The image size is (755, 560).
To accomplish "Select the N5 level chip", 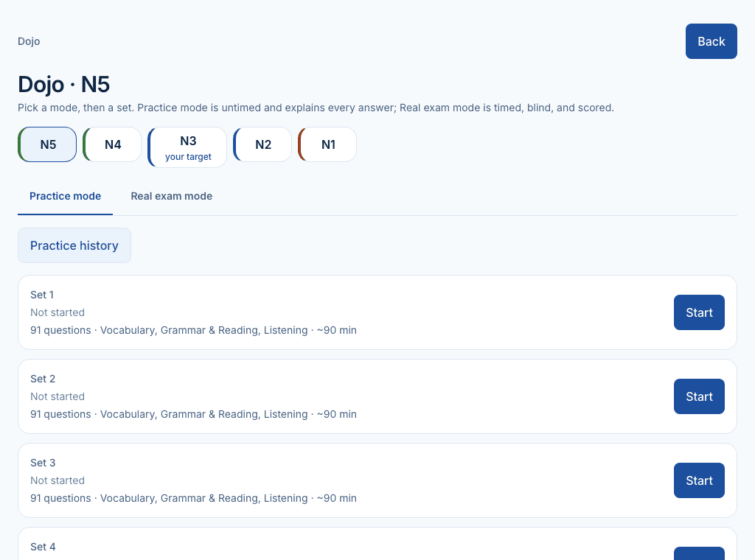I will pos(47,144).
